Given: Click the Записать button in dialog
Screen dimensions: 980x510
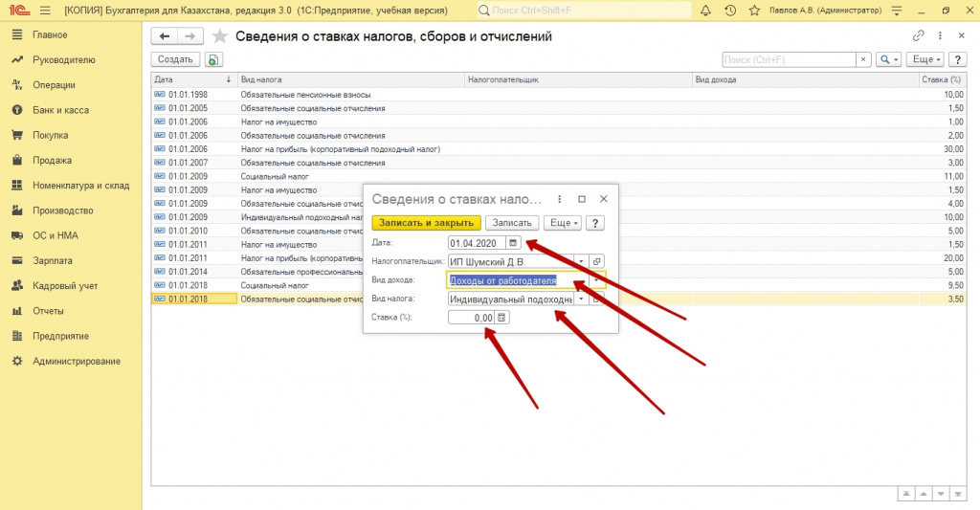Looking at the screenshot, I should point(512,223).
